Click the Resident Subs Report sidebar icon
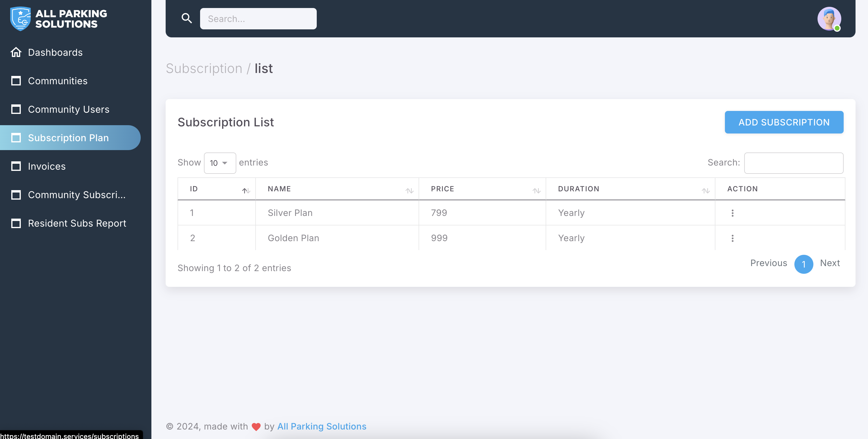Viewport: 868px width, 439px height. pos(16,223)
